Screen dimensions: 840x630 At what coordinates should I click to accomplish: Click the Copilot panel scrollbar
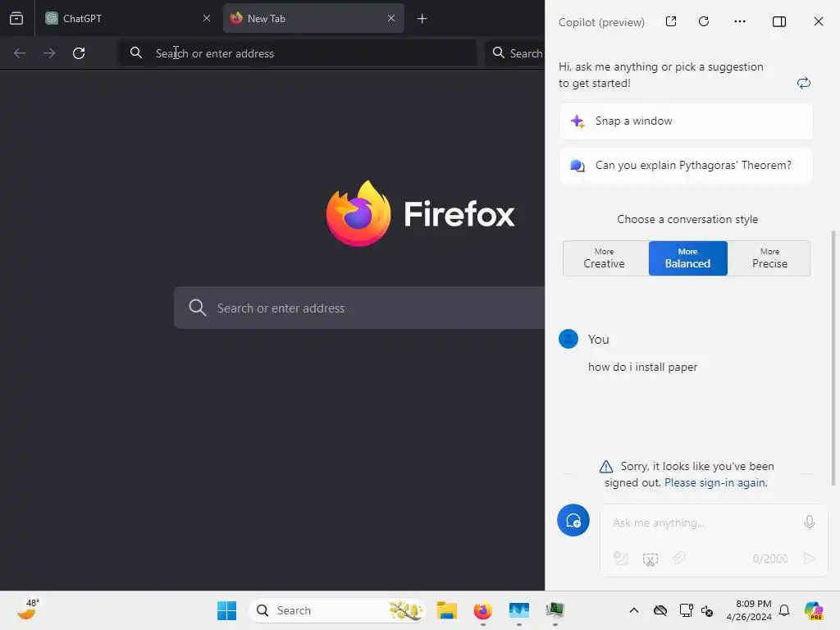pyautogui.click(x=833, y=358)
